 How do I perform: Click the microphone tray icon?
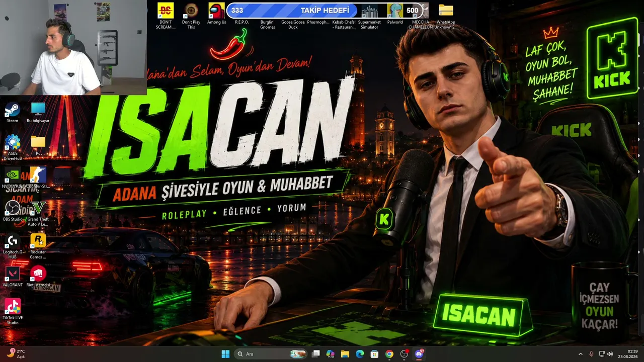591,354
